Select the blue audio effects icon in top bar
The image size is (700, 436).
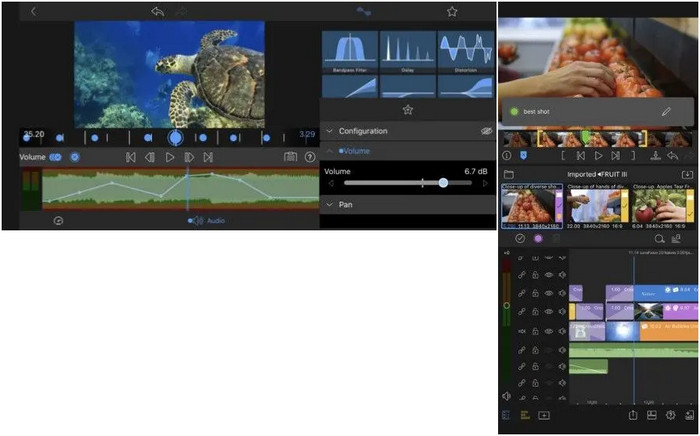[364, 12]
